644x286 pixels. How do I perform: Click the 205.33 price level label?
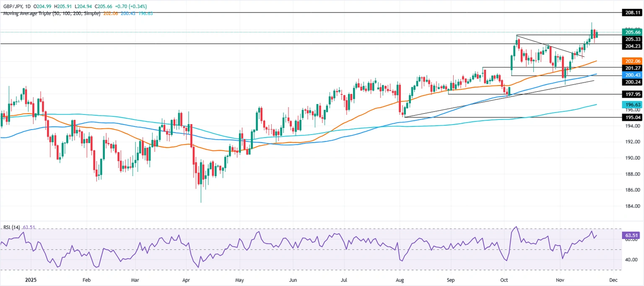click(x=632, y=39)
